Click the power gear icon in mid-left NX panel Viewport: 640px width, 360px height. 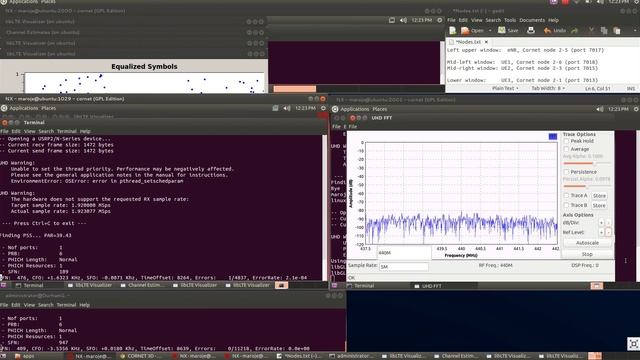323,108
